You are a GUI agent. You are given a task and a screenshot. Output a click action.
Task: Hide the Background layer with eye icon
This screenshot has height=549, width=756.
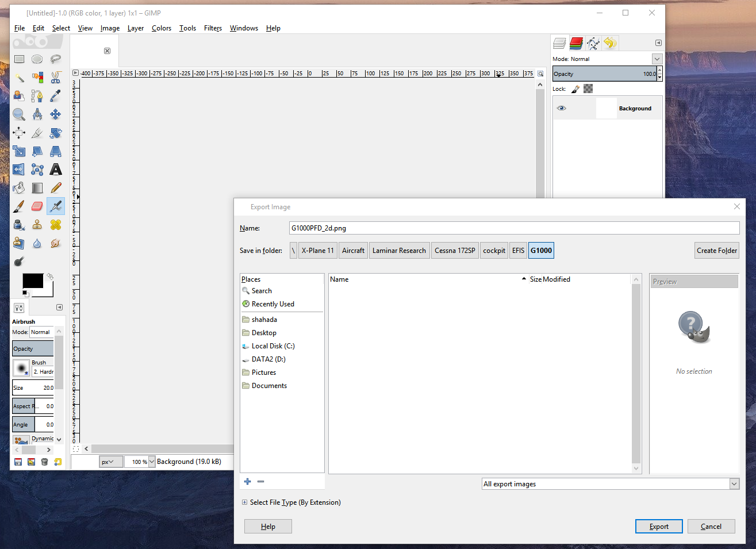click(x=562, y=108)
